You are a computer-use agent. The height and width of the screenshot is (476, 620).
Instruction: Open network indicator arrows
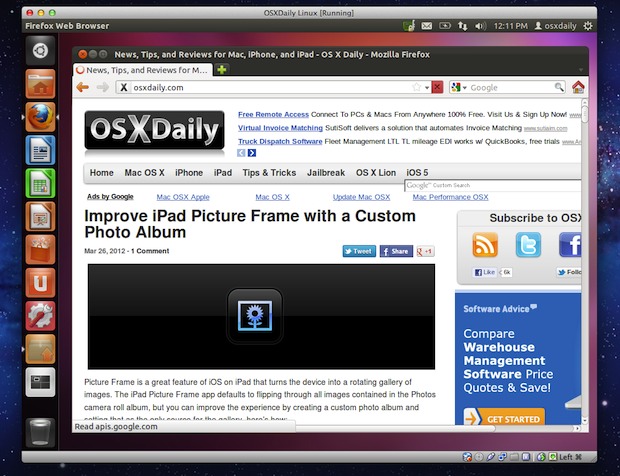[x=462, y=26]
